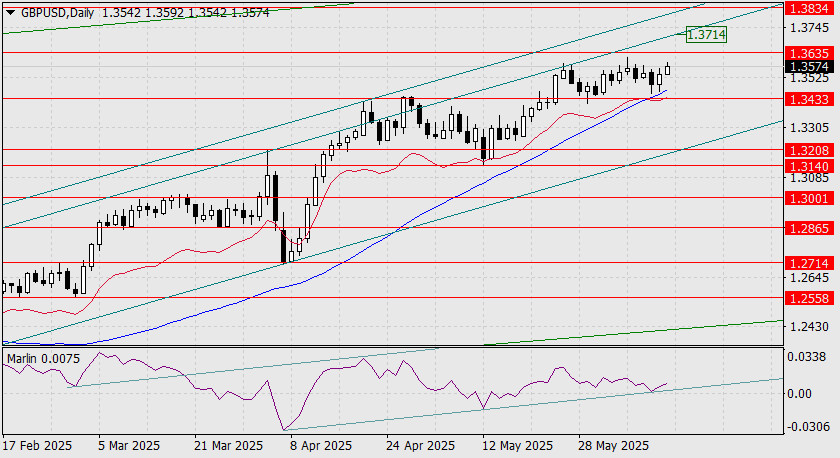The height and width of the screenshot is (458, 840).
Task: Select the GBPUSD,Daily chart title text
Action: click(58, 13)
